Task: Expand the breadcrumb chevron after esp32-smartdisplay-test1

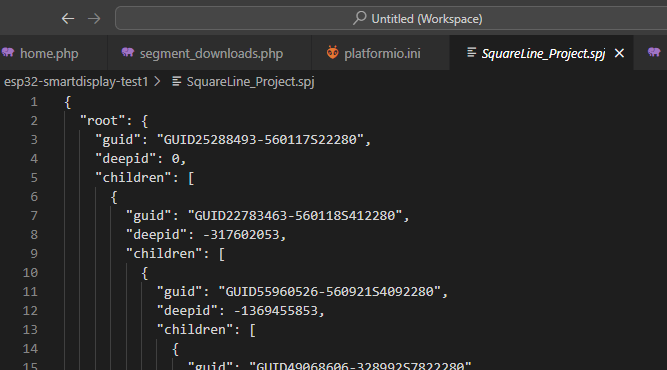Action: pyautogui.click(x=157, y=81)
